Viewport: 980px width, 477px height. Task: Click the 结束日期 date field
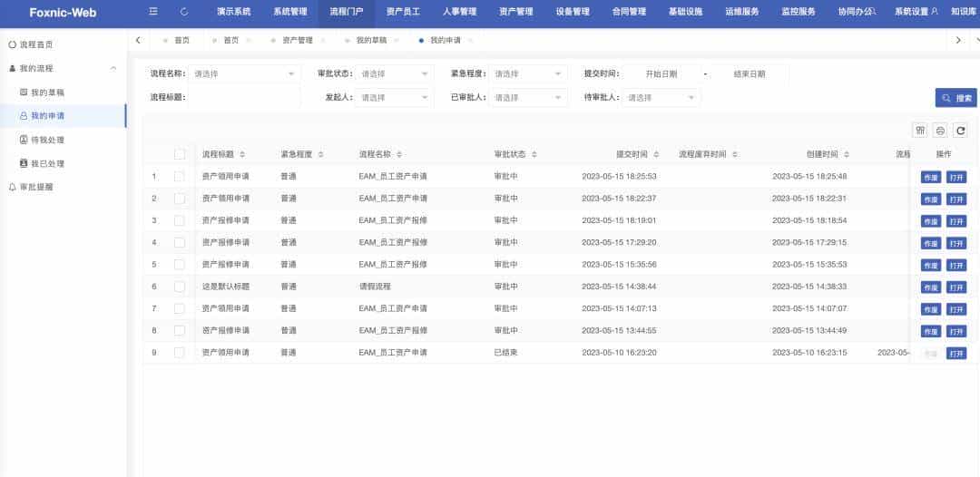(x=750, y=73)
